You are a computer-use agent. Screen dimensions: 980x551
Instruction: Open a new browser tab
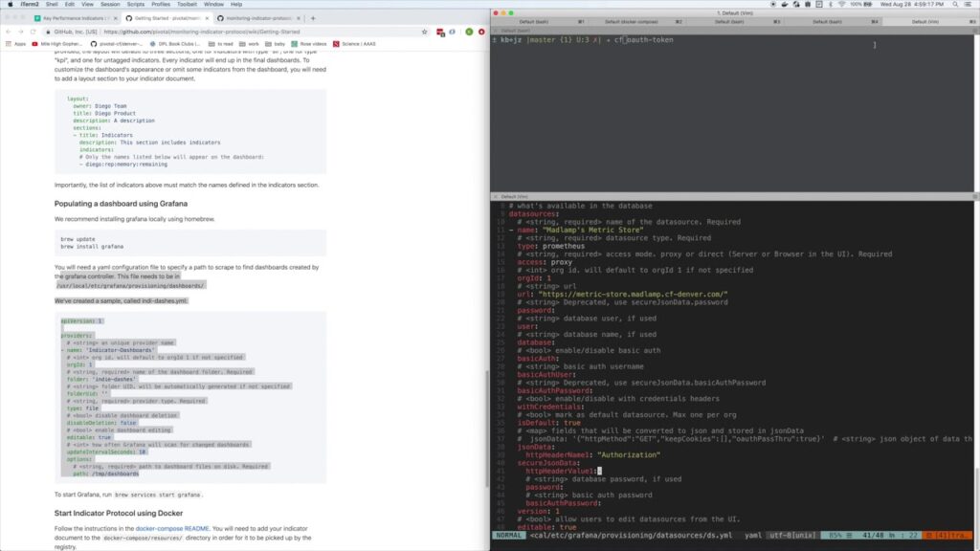point(313,18)
